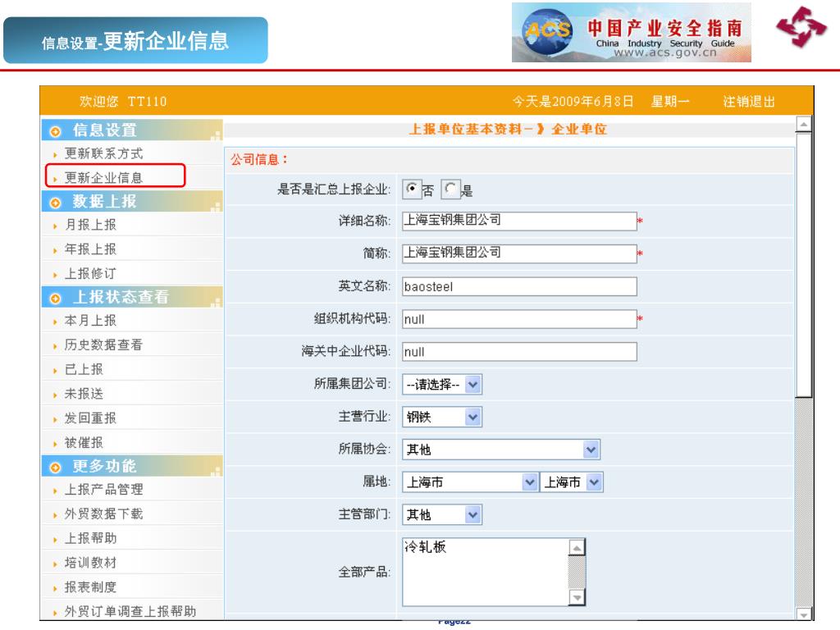Open 上报帮助 in the sidebar
Image resolution: width=840 pixels, height=630 pixels.
point(90,538)
